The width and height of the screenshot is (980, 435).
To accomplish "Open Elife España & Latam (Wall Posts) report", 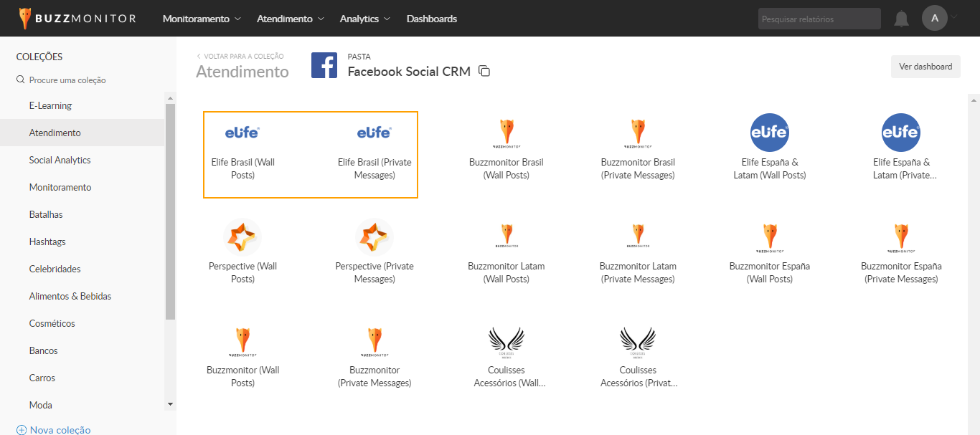I will coord(769,133).
